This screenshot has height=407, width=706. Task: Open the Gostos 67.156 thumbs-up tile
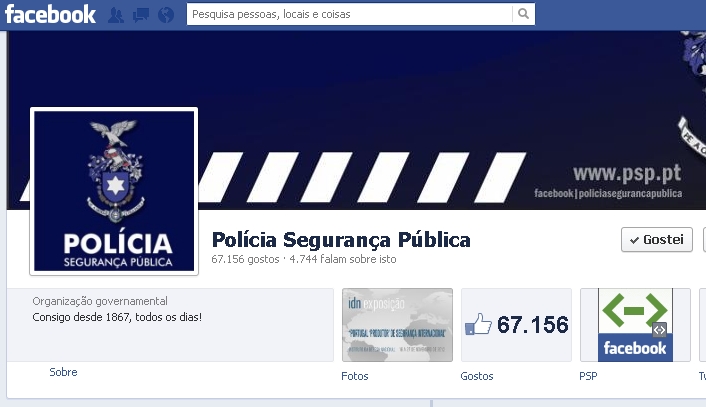tap(516, 325)
